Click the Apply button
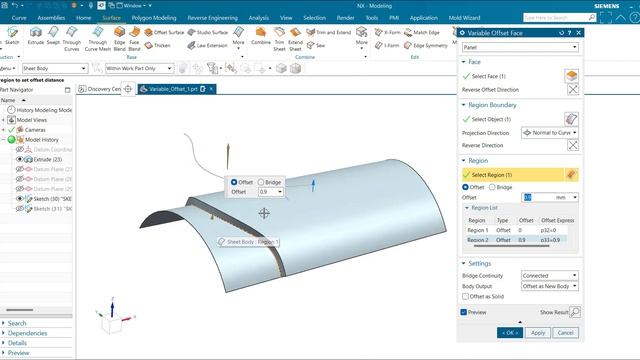 click(538, 333)
